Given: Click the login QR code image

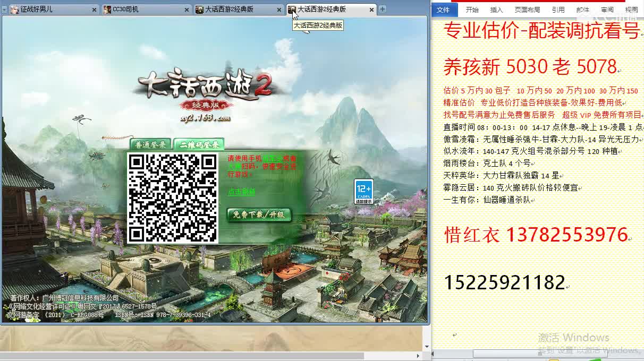Looking at the screenshot, I should coord(173,197).
